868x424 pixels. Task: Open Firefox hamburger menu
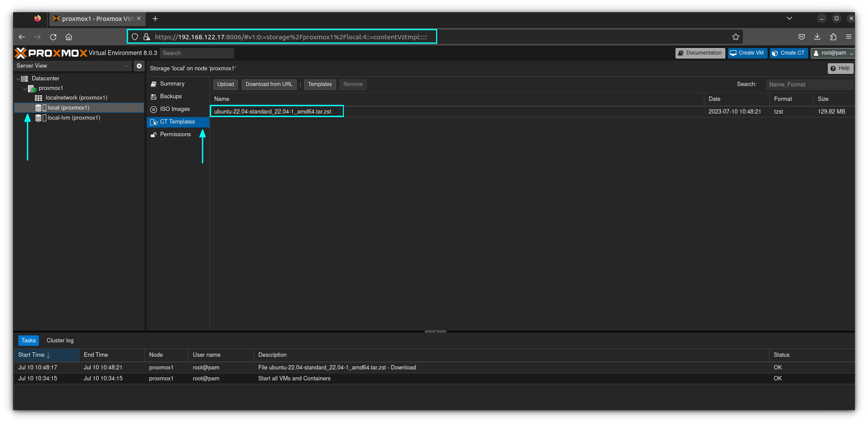tap(849, 37)
